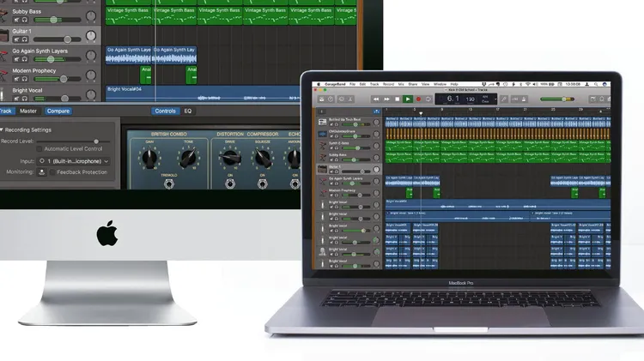This screenshot has height=361, width=644.
Task: Select Bottled Up Tech Beat track icon on MacBook
Action: (x=322, y=122)
